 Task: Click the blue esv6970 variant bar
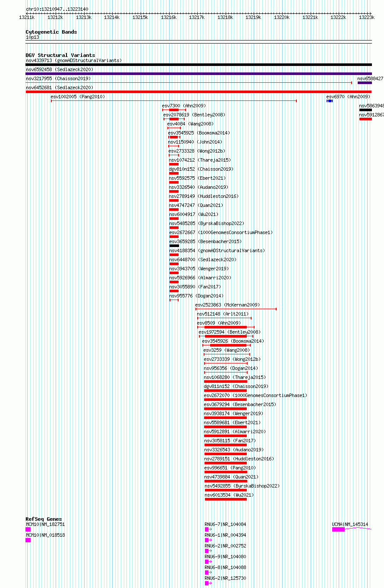pos(330,101)
